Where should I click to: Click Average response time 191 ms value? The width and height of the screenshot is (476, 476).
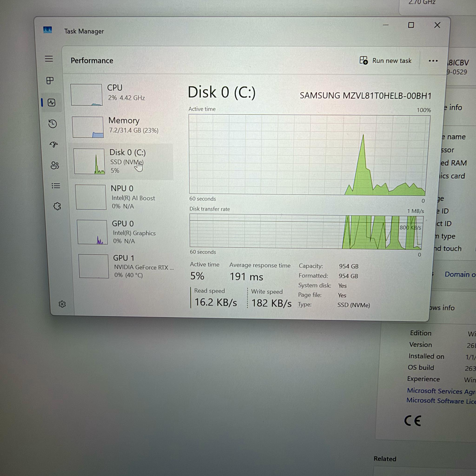tap(246, 277)
